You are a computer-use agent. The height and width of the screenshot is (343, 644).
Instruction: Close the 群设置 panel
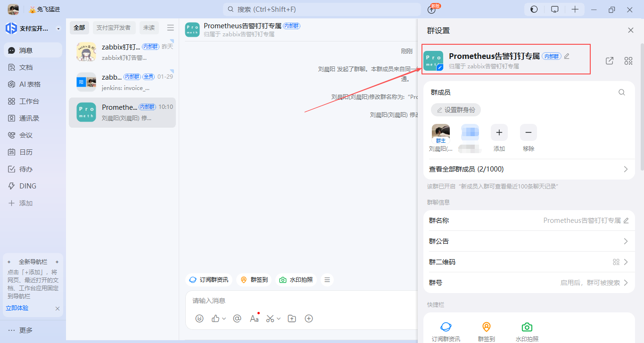click(x=631, y=30)
